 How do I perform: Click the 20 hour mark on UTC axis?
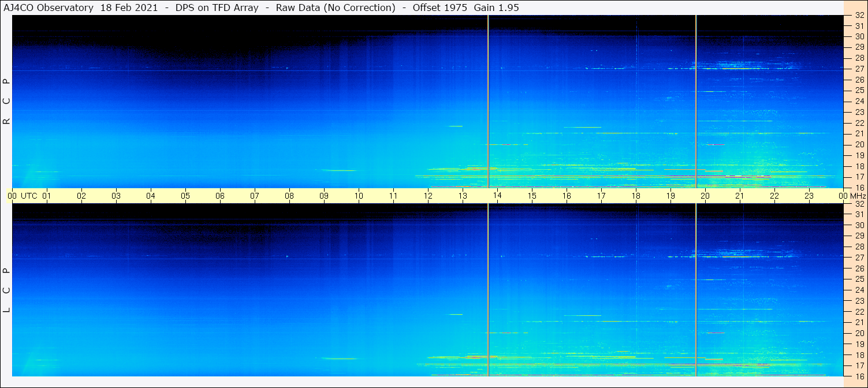click(x=705, y=196)
